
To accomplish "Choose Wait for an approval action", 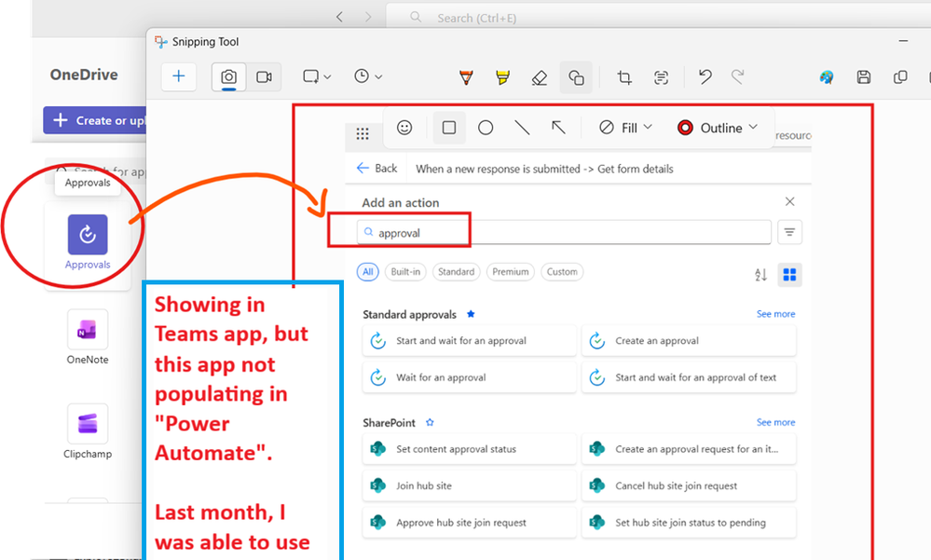I will 469,377.
